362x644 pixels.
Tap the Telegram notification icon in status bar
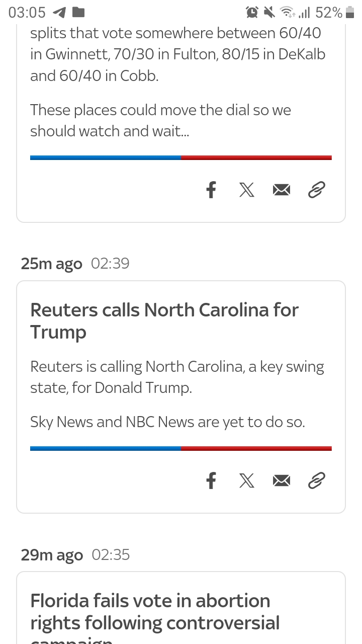(59, 13)
